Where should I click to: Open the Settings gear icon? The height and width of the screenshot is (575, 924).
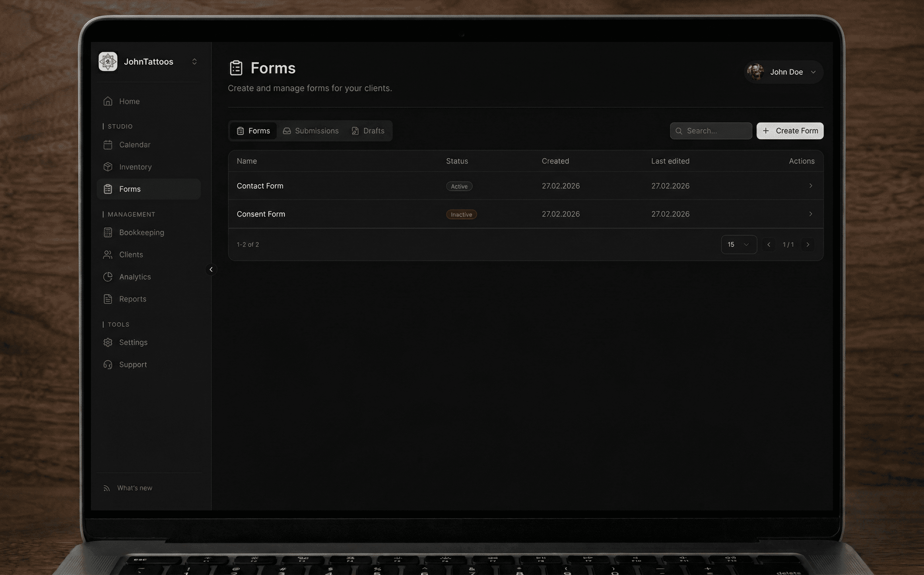(x=108, y=342)
